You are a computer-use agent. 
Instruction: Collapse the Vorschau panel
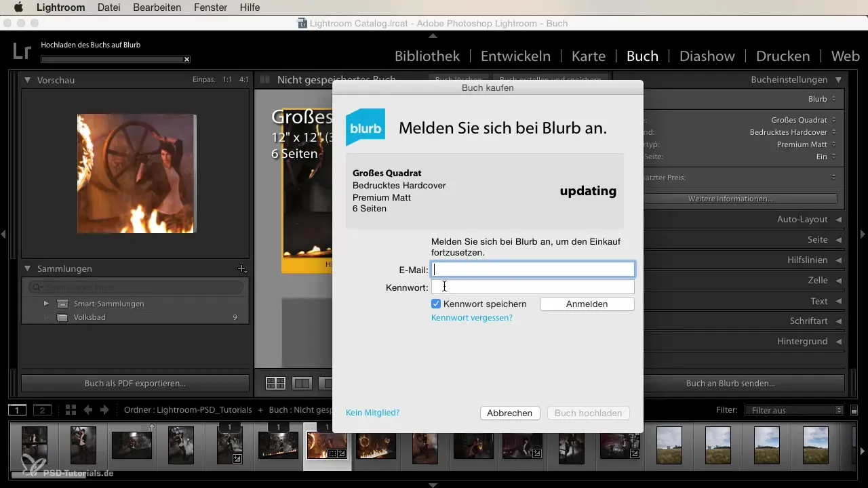click(x=27, y=80)
